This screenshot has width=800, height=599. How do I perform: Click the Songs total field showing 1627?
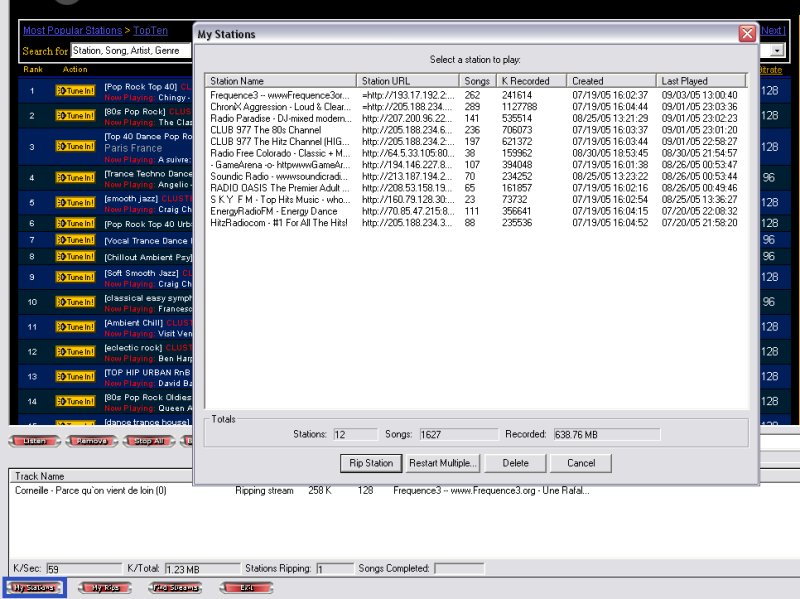459,435
